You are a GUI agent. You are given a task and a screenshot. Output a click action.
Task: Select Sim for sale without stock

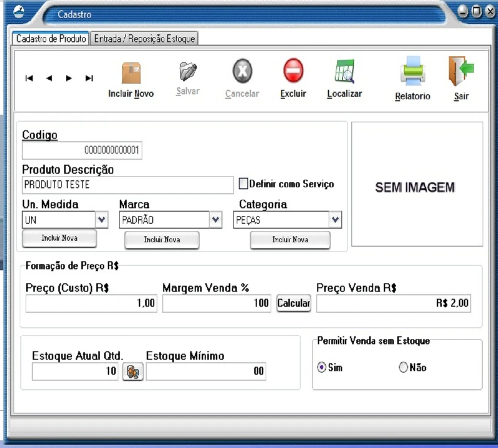coord(322,368)
